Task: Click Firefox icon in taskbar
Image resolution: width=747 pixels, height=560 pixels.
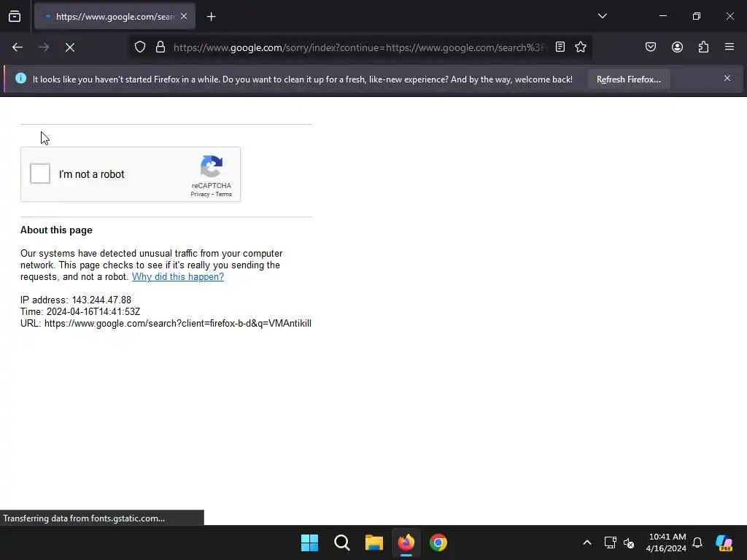Action: 406,542
